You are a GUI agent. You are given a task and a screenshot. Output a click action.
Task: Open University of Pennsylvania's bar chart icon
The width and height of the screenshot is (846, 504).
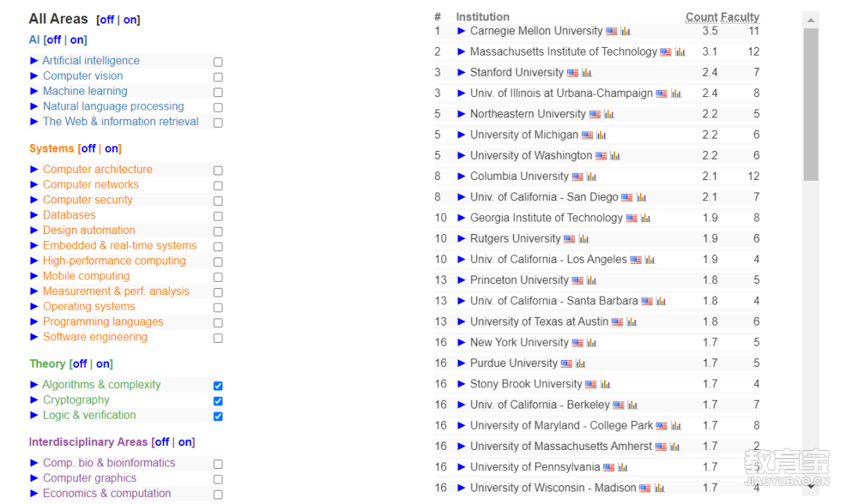pyautogui.click(x=624, y=467)
